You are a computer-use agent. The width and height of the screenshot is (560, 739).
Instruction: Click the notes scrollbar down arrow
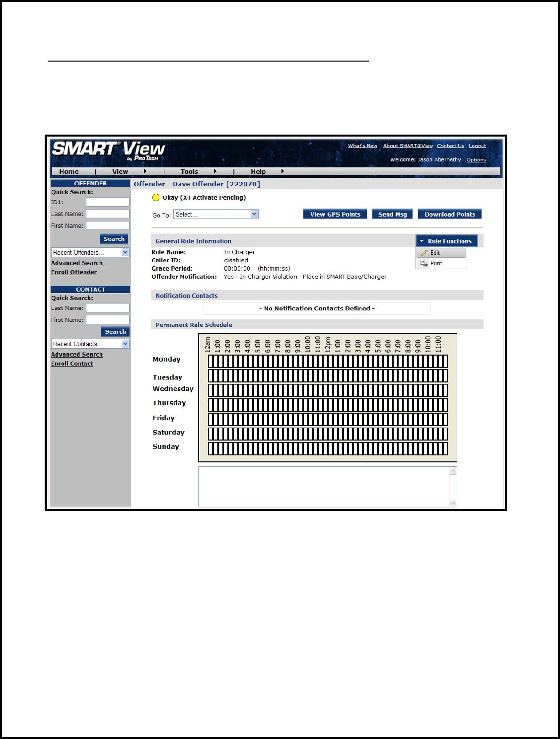(453, 503)
